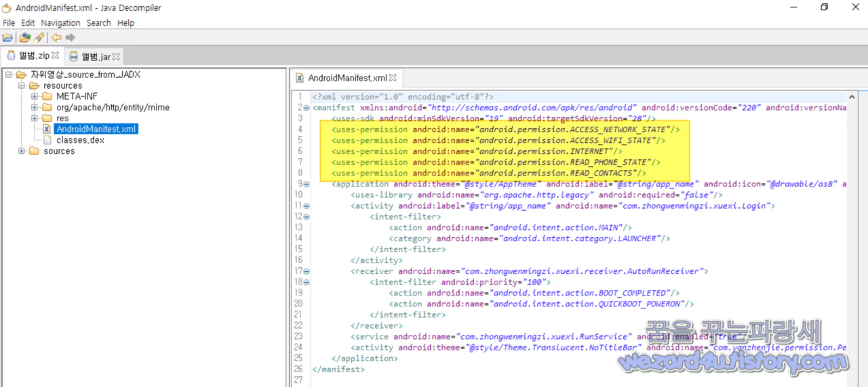
Task: Expand the sources folder node
Action: pyautogui.click(x=22, y=150)
